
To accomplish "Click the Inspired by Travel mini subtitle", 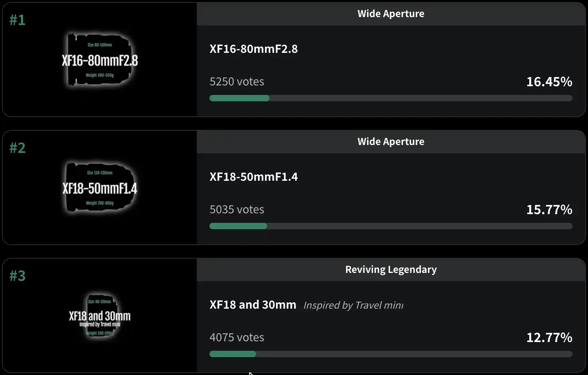I will pyautogui.click(x=353, y=305).
